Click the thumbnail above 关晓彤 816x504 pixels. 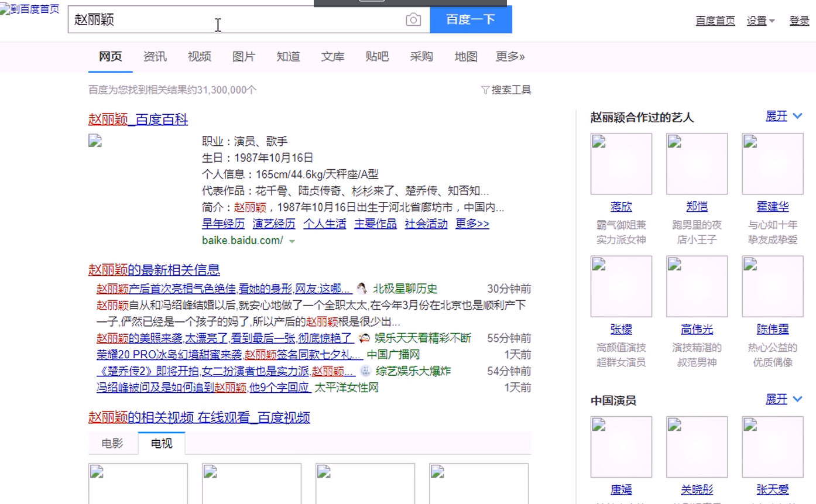coord(697,447)
